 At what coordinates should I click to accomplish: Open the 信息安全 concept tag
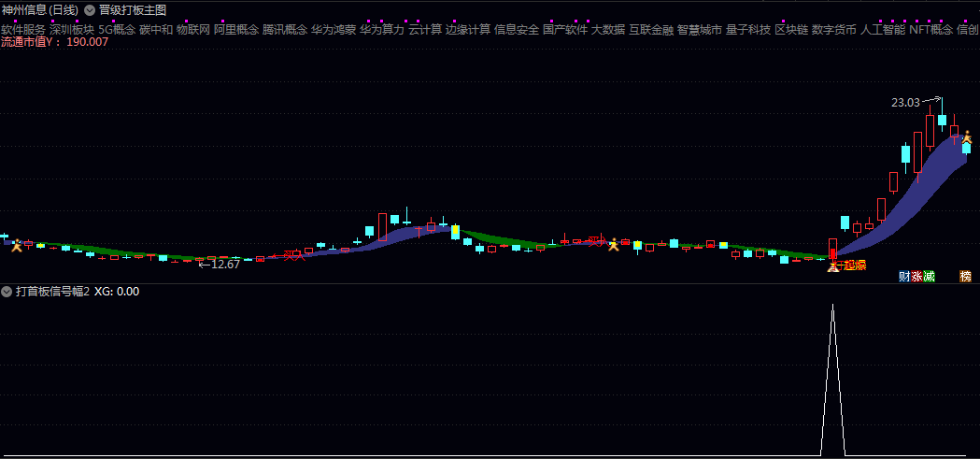coord(517,29)
